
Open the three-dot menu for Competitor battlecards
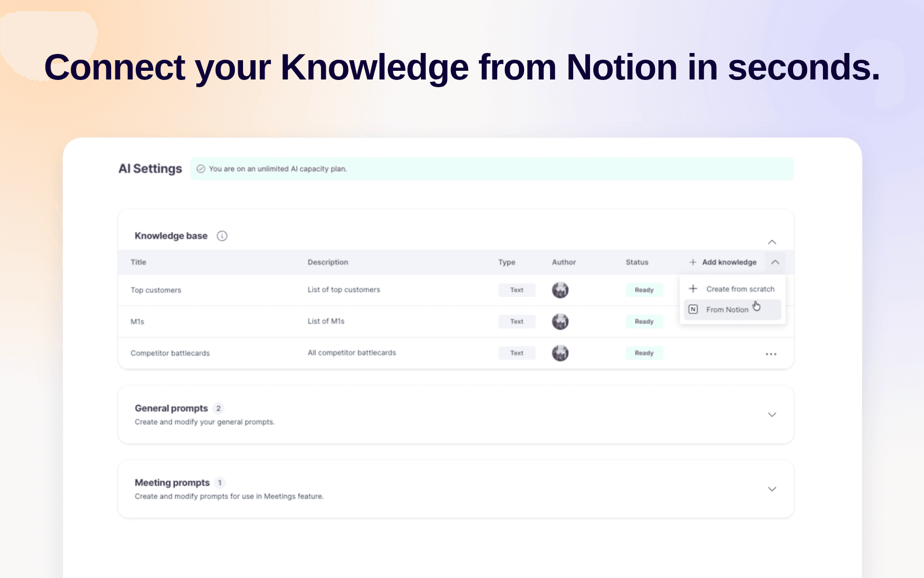(x=771, y=354)
